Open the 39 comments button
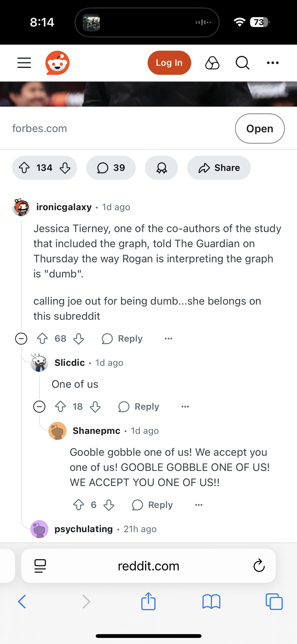Viewport: 297px width, 644px height. coord(111,168)
